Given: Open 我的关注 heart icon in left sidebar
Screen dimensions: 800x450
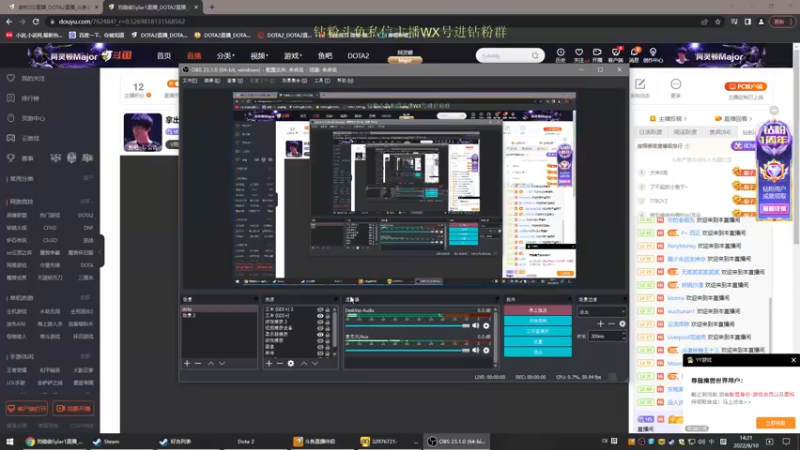Looking at the screenshot, I should click(11, 78).
